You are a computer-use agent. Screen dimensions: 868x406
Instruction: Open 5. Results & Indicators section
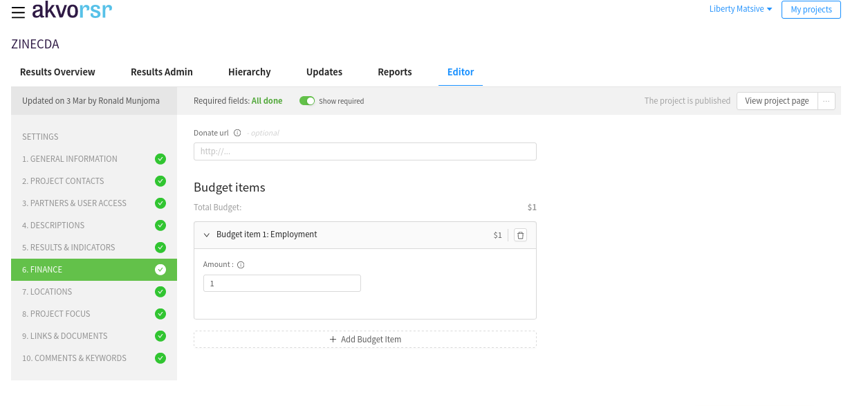tap(94, 248)
